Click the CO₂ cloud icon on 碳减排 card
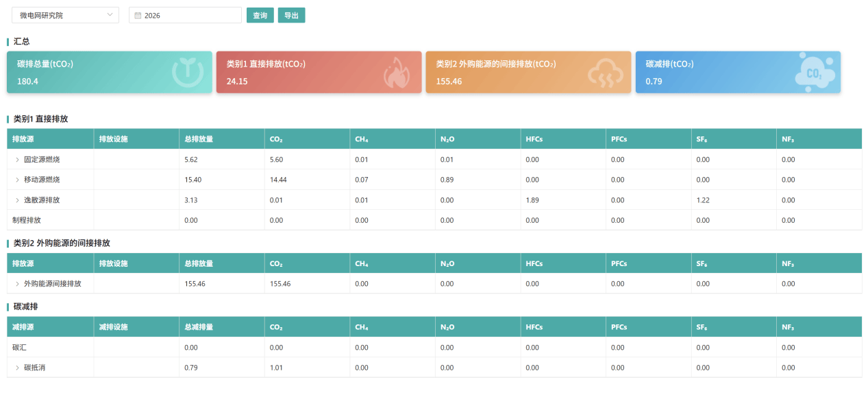This screenshot has height=393, width=868. [816, 71]
